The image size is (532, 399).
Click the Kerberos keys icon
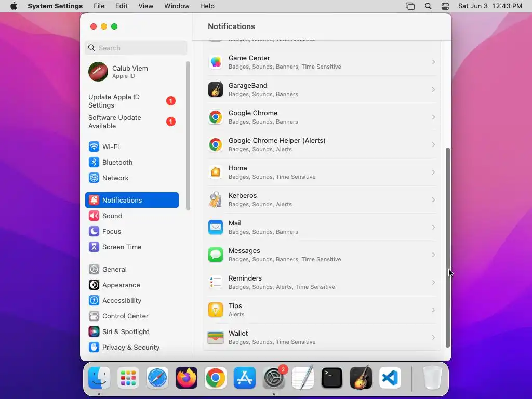pyautogui.click(x=216, y=199)
